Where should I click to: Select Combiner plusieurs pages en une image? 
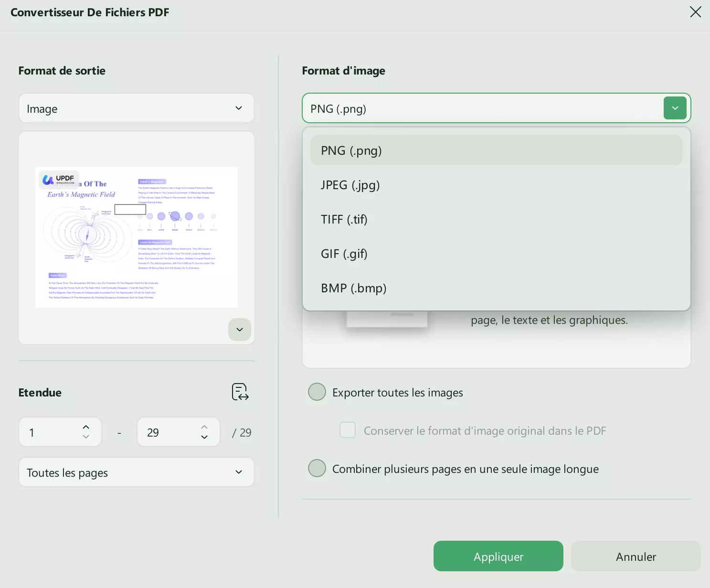pyautogui.click(x=317, y=468)
